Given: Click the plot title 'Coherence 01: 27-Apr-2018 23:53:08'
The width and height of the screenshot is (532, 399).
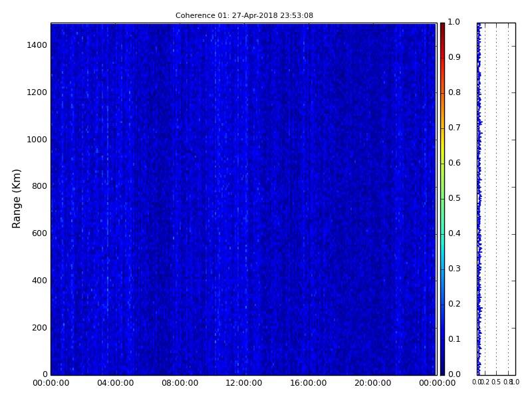Looking at the screenshot, I should point(244,15).
